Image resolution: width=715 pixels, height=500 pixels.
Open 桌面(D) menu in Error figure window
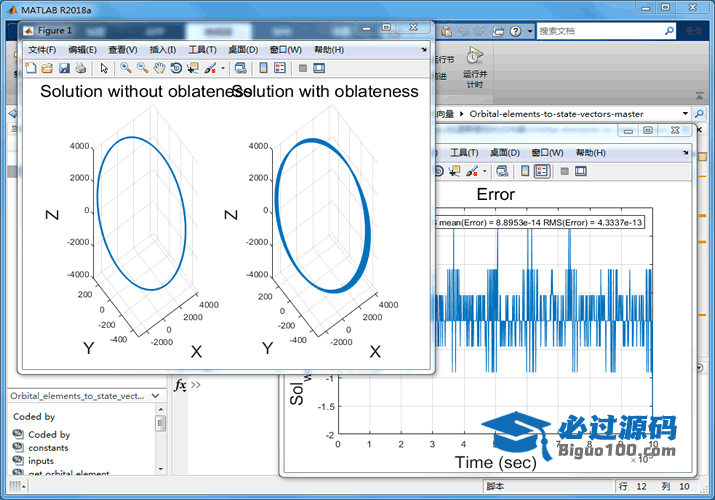[505, 153]
